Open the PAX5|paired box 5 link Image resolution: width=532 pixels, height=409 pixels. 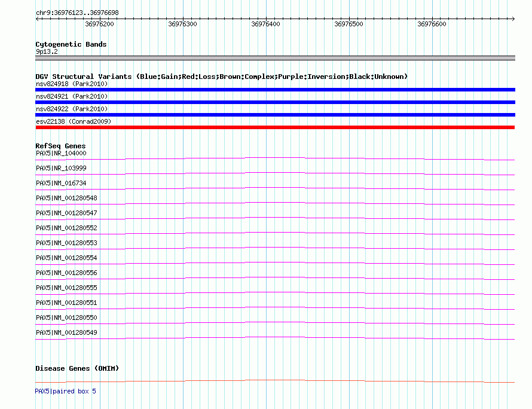[x=66, y=391]
